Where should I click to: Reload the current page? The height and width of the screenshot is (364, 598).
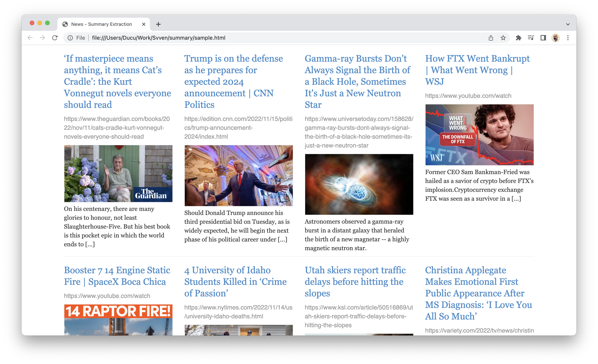pos(55,38)
